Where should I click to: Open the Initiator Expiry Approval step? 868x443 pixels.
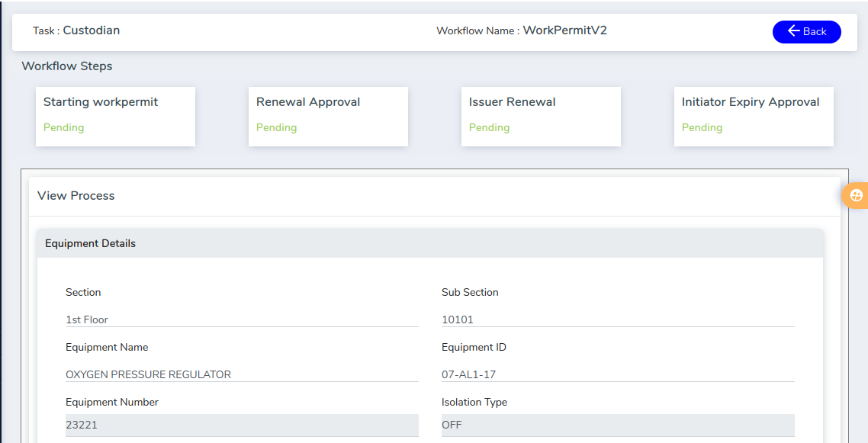click(754, 115)
